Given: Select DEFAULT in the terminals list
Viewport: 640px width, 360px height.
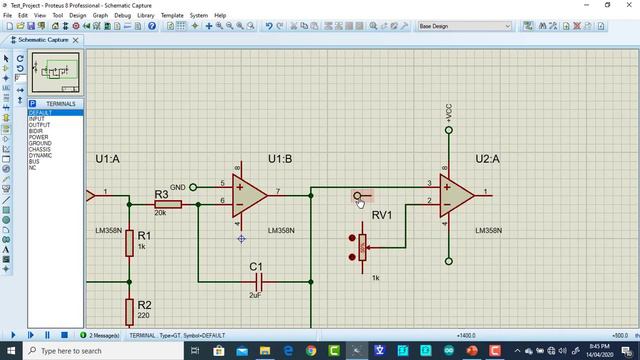Looking at the screenshot, I should (x=56, y=113).
